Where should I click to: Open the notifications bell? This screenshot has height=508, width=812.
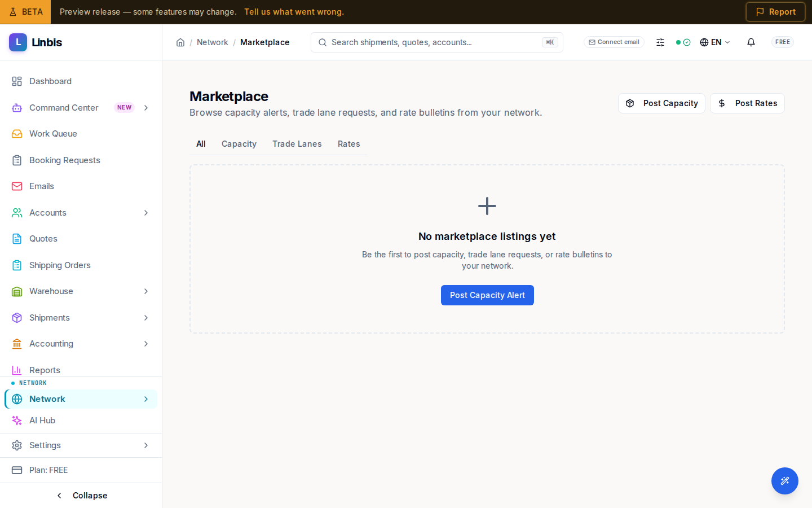pyautogui.click(x=751, y=42)
